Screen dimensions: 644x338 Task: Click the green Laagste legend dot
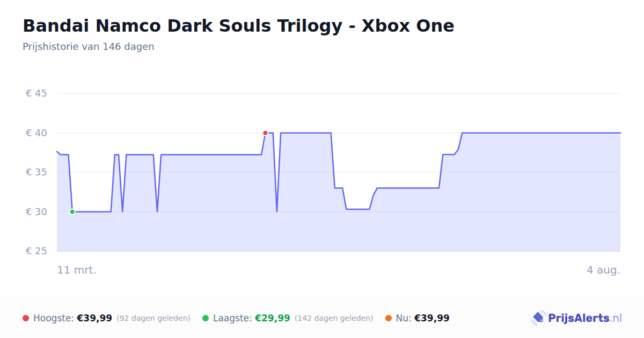click(206, 318)
